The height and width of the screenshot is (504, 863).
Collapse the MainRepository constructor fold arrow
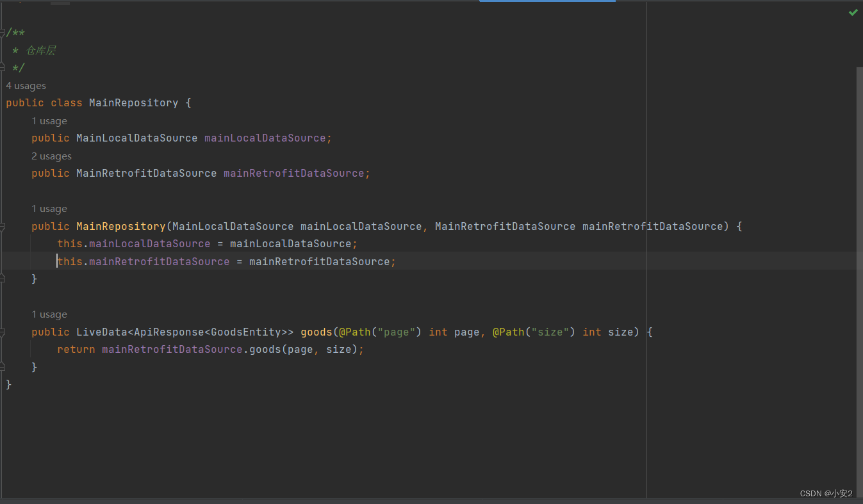click(3, 226)
